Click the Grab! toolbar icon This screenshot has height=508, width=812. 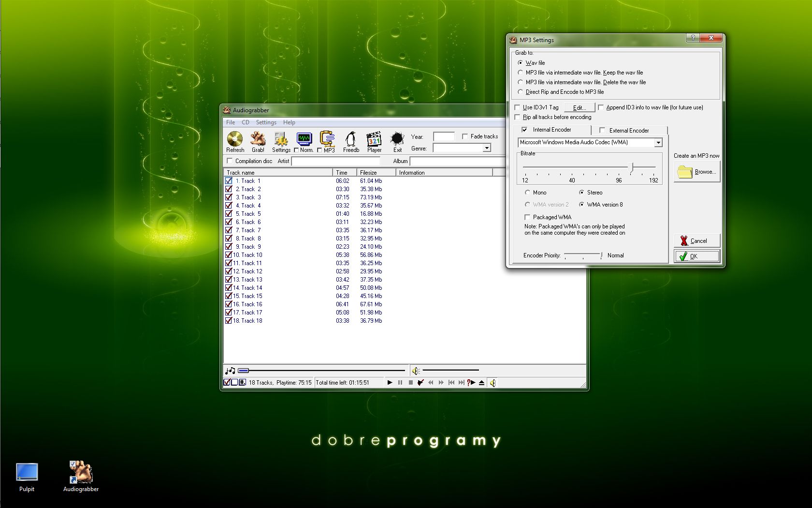(258, 139)
